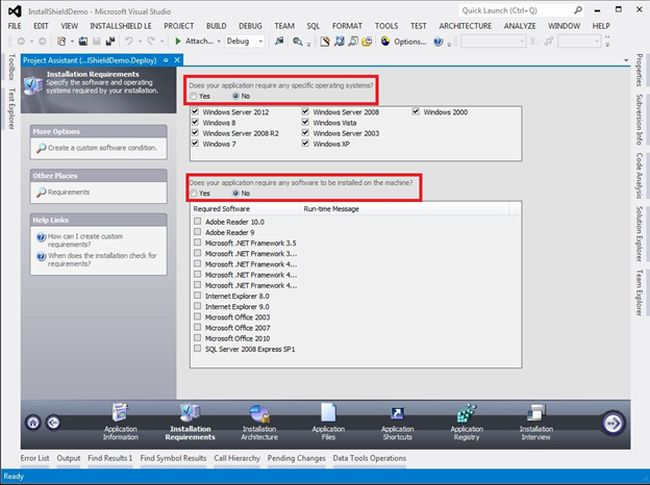Image resolution: width=650 pixels, height=485 pixels.
Task: Select No for specific operating systems
Action: coord(236,96)
